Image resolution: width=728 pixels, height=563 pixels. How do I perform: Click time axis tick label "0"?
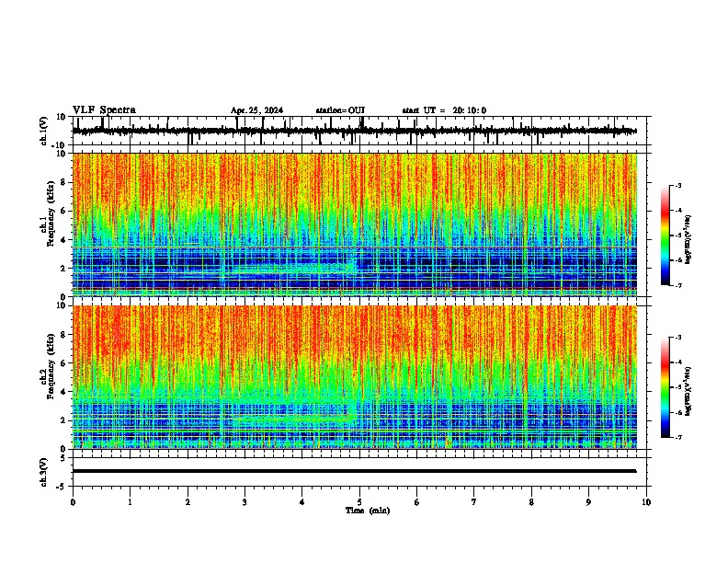[x=73, y=502]
